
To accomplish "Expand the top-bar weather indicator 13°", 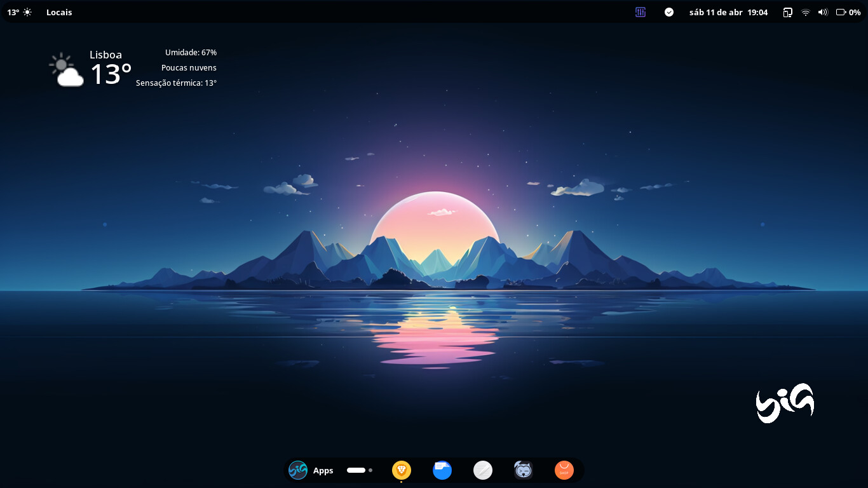I will pyautogui.click(x=19, y=12).
